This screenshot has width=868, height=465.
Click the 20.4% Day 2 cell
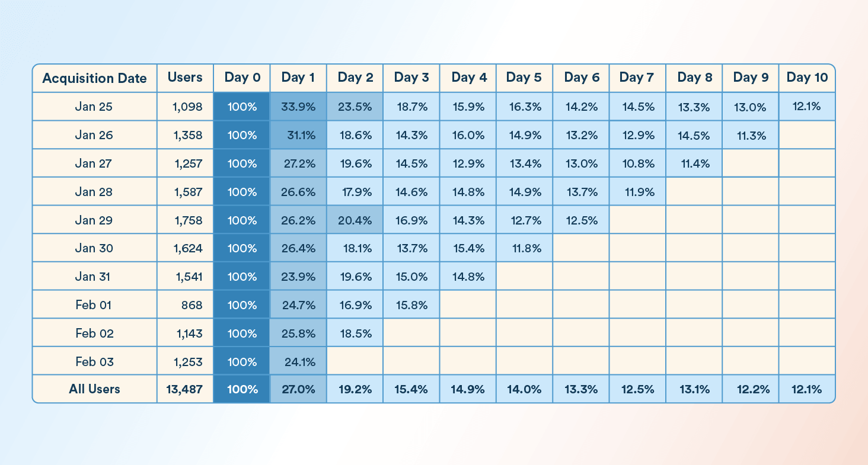355,220
